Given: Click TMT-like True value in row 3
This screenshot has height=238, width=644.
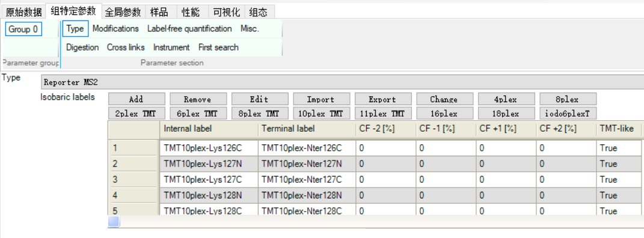Looking at the screenshot, I should [x=619, y=180].
